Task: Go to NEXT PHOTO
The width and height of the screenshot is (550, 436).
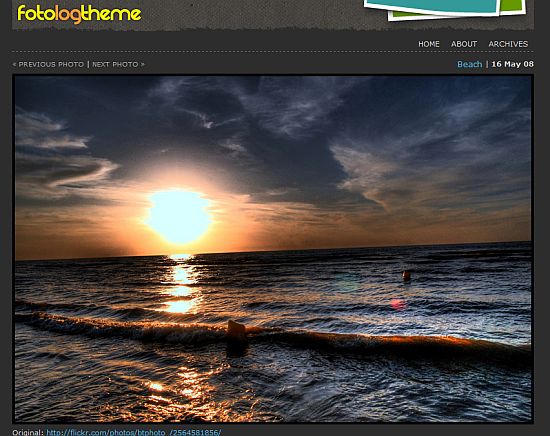Action: pyautogui.click(x=115, y=64)
